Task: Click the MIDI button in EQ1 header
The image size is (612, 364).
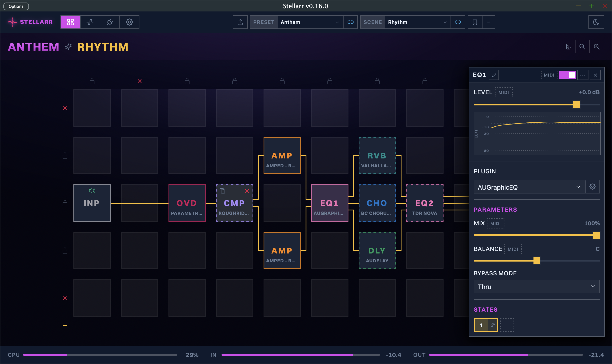Action: tap(549, 75)
